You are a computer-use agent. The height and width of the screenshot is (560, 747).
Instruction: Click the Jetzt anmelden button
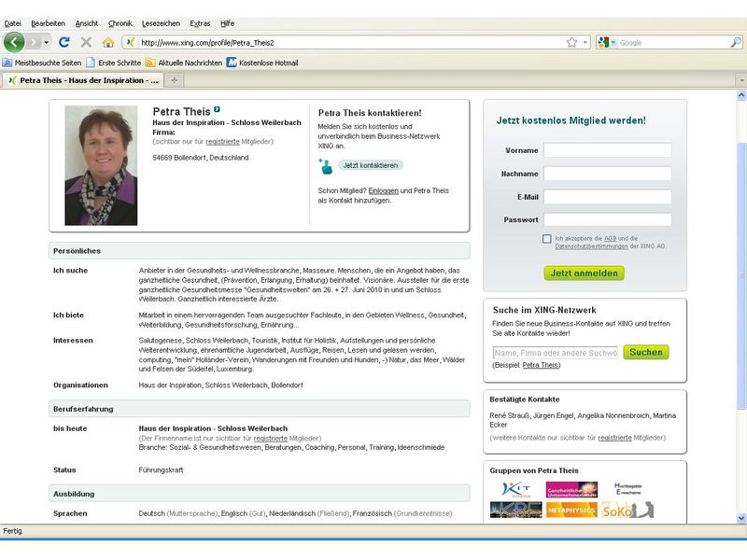point(584,273)
